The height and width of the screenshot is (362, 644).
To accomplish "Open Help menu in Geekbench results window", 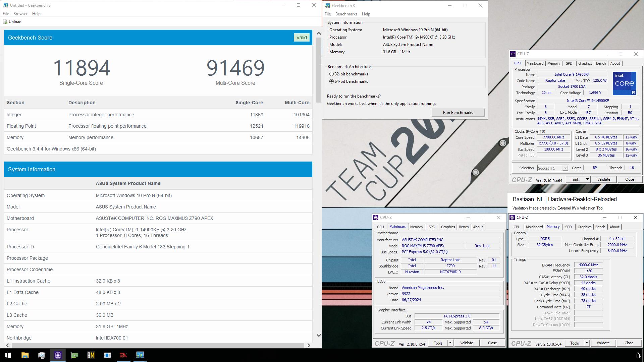I will pos(36,14).
